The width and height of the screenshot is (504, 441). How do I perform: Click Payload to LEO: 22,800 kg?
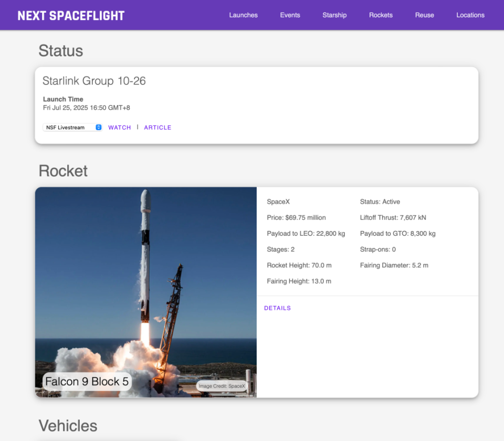click(x=306, y=233)
